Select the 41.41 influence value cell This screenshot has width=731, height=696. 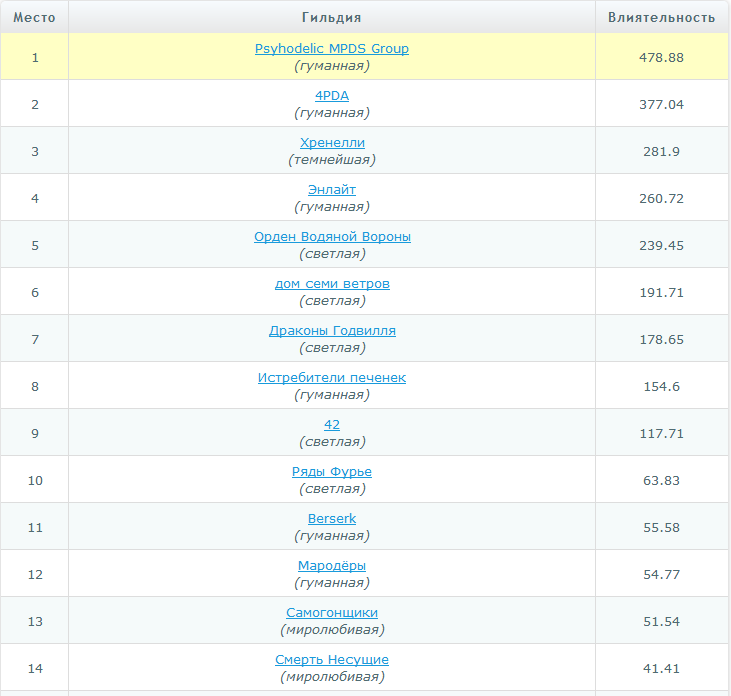point(661,668)
